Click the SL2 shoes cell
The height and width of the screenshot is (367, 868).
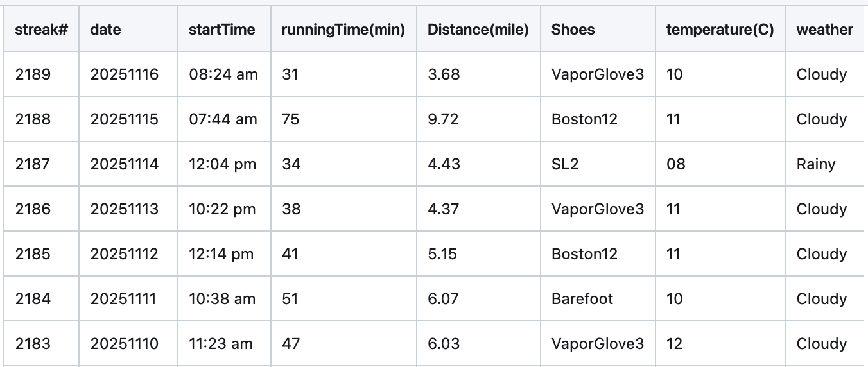pyautogui.click(x=565, y=164)
